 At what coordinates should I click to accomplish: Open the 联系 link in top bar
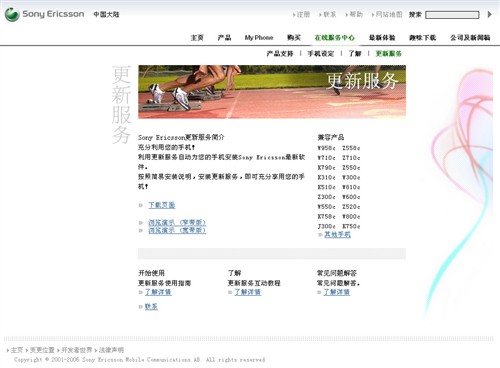[329, 14]
